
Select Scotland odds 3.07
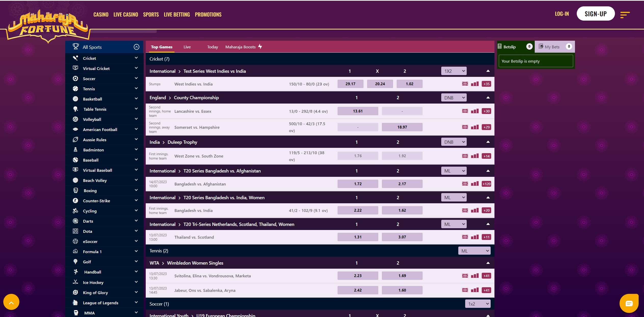point(402,237)
